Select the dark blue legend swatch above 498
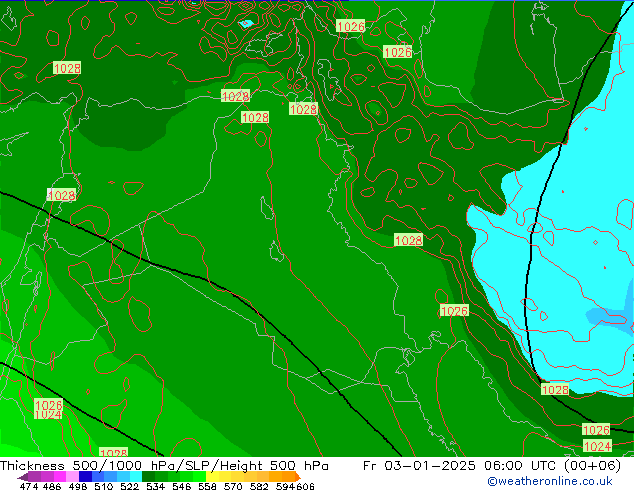Viewport: 634px width, 490px height. (85, 477)
